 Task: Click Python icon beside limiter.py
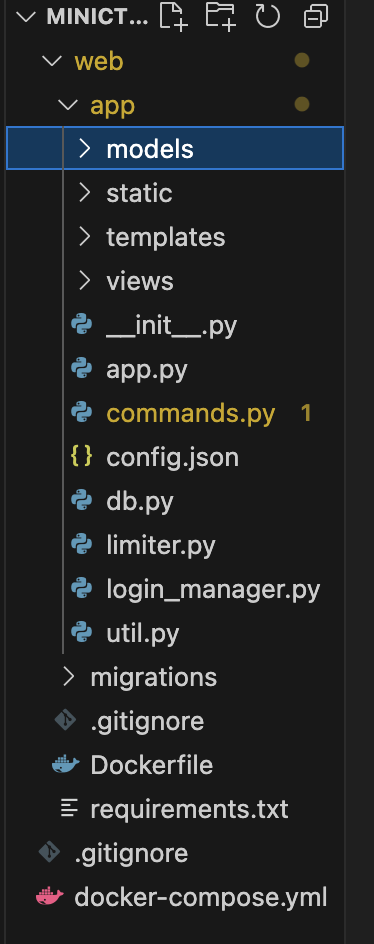(x=81, y=545)
